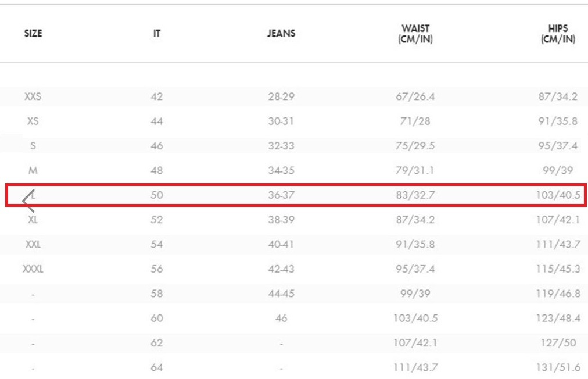This screenshot has width=588, height=379.
Task: Click waist value 83/32.7
Action: pyautogui.click(x=415, y=195)
